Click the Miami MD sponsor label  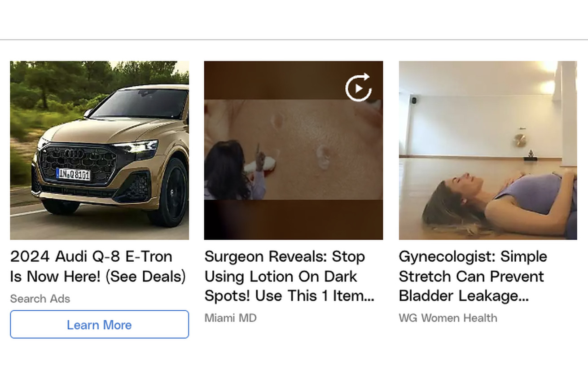pos(230,318)
